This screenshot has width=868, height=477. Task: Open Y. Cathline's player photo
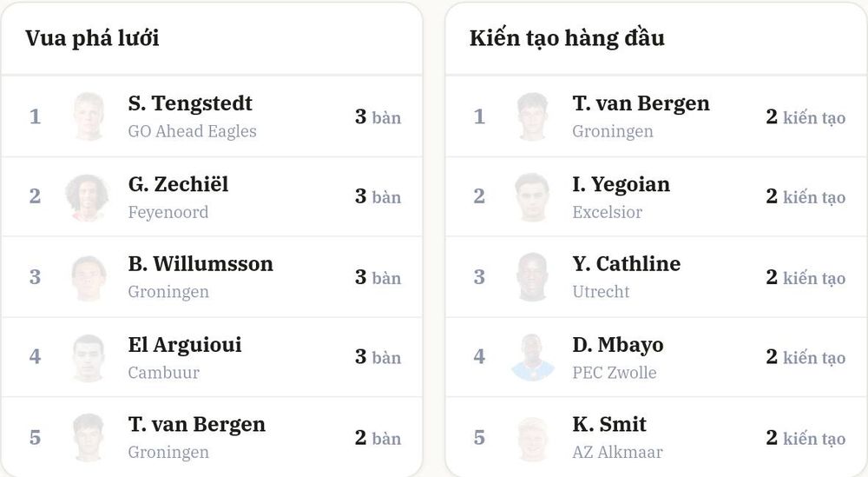533,277
